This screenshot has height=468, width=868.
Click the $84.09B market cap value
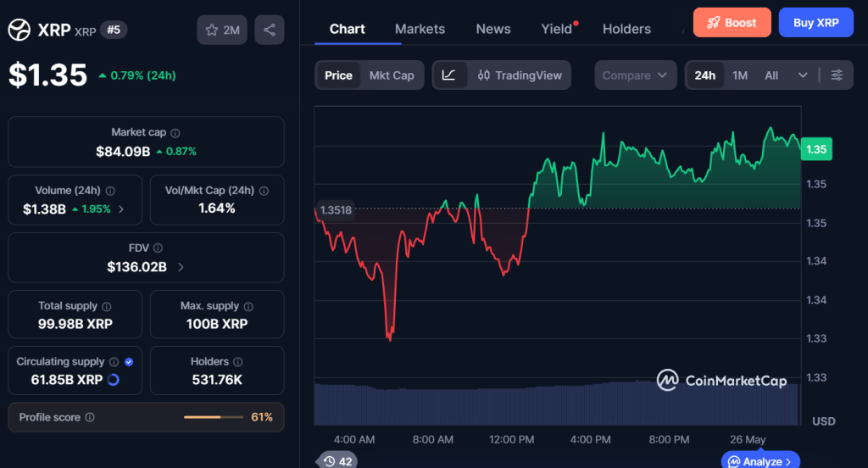click(123, 151)
